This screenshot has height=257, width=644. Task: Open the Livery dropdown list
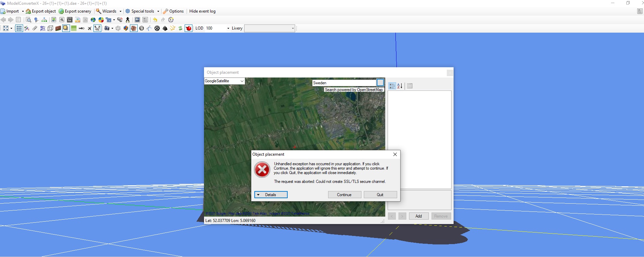coord(269,28)
